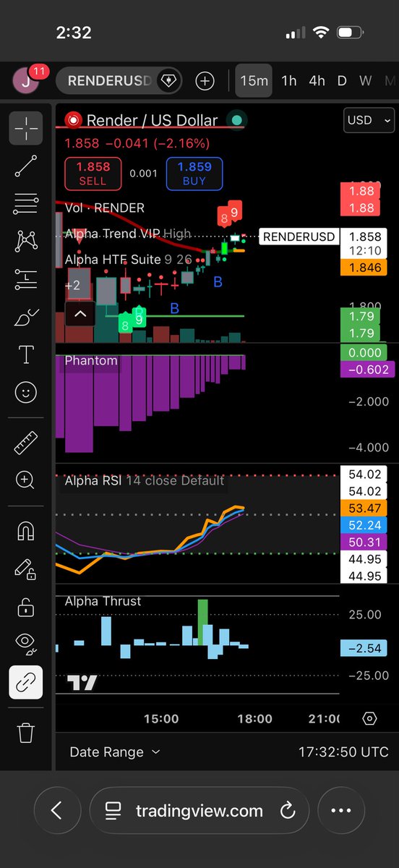Click the RENDERUSD price line label

(299, 237)
